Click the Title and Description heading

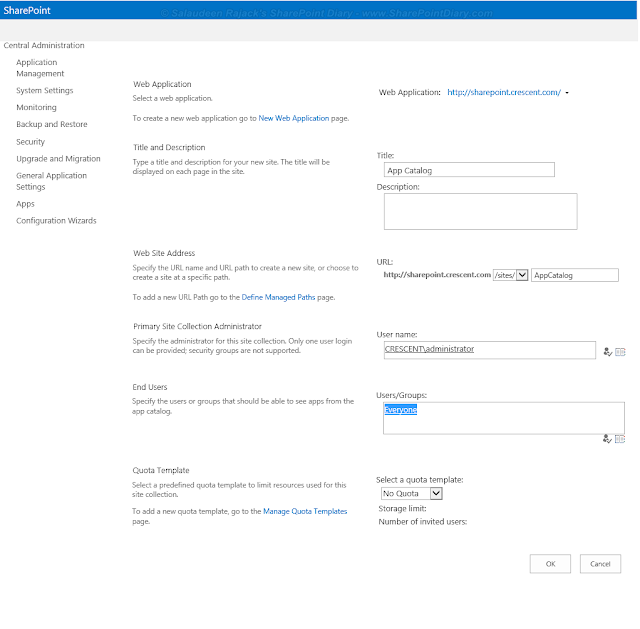(169, 147)
